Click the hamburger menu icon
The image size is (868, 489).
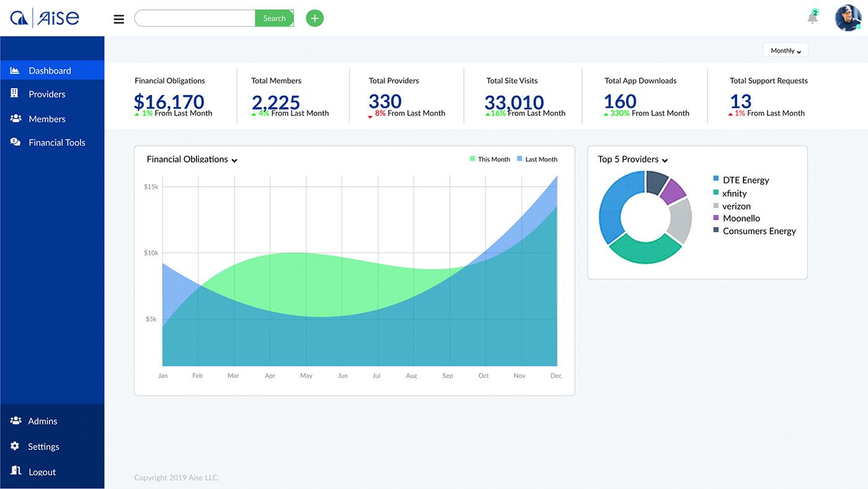(119, 19)
